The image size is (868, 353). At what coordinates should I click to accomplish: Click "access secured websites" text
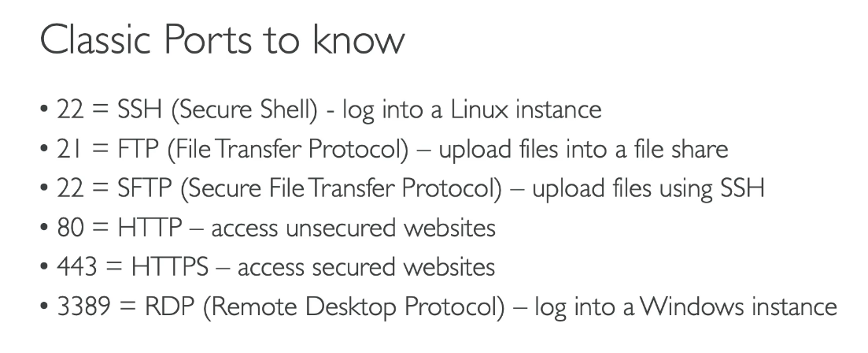[366, 267]
